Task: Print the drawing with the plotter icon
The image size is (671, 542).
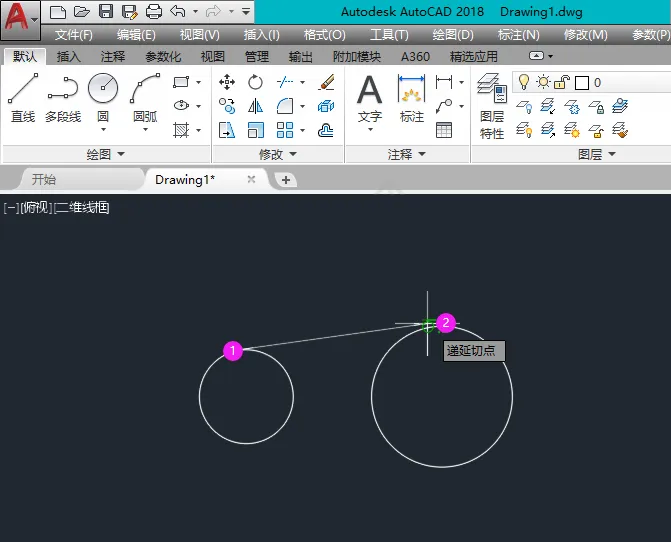Action: 154,12
